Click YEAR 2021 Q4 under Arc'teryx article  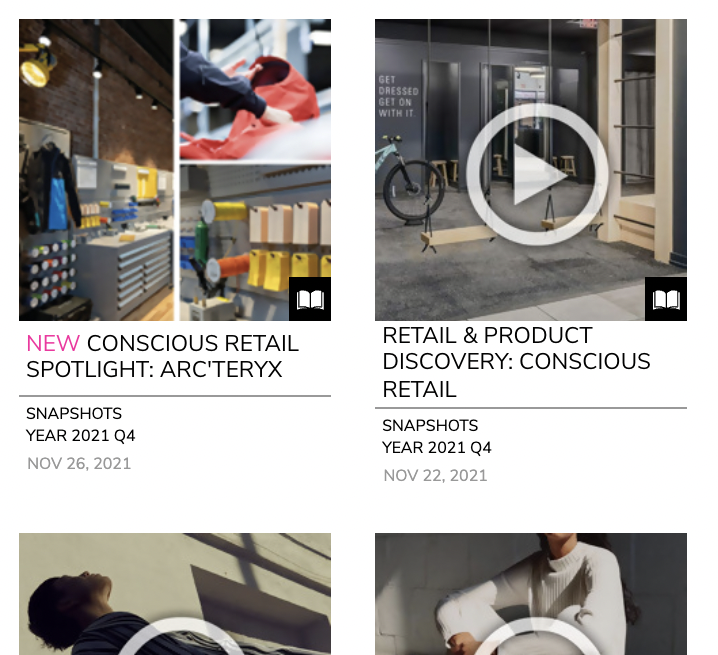point(81,436)
